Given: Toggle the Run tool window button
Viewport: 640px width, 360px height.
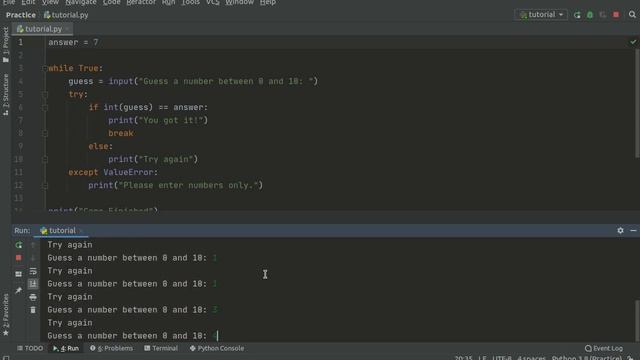Looking at the screenshot, I should pyautogui.click(x=66, y=348).
